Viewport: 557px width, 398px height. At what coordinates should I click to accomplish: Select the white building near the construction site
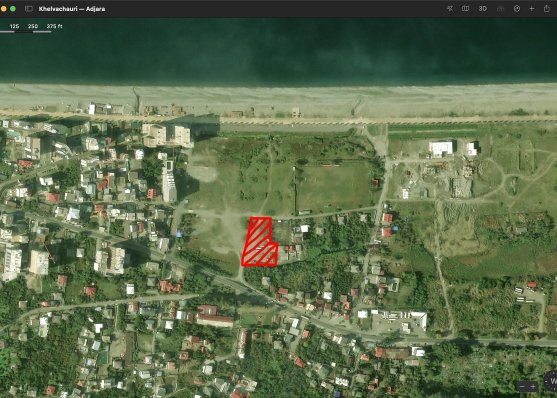click(441, 148)
